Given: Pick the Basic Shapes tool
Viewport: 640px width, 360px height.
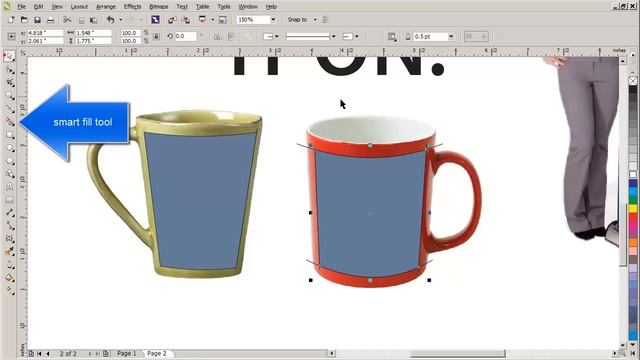Looking at the screenshot, I should pyautogui.click(x=9, y=174).
